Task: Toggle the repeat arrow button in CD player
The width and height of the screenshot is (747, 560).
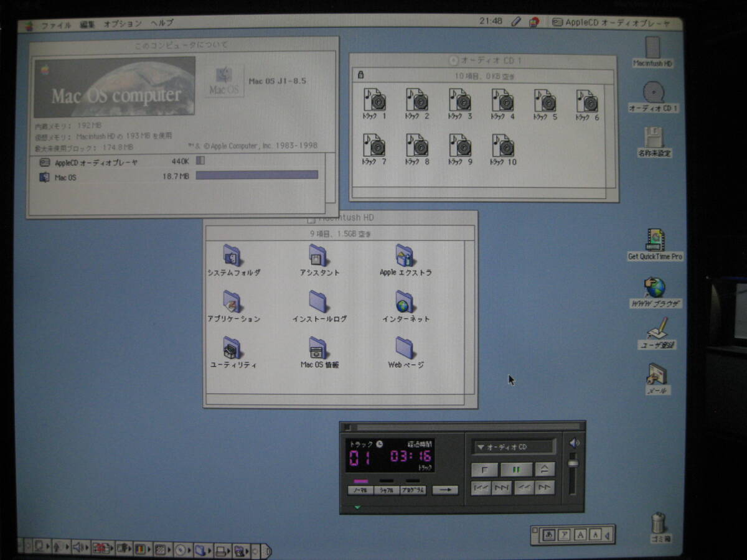Action: tap(445, 490)
